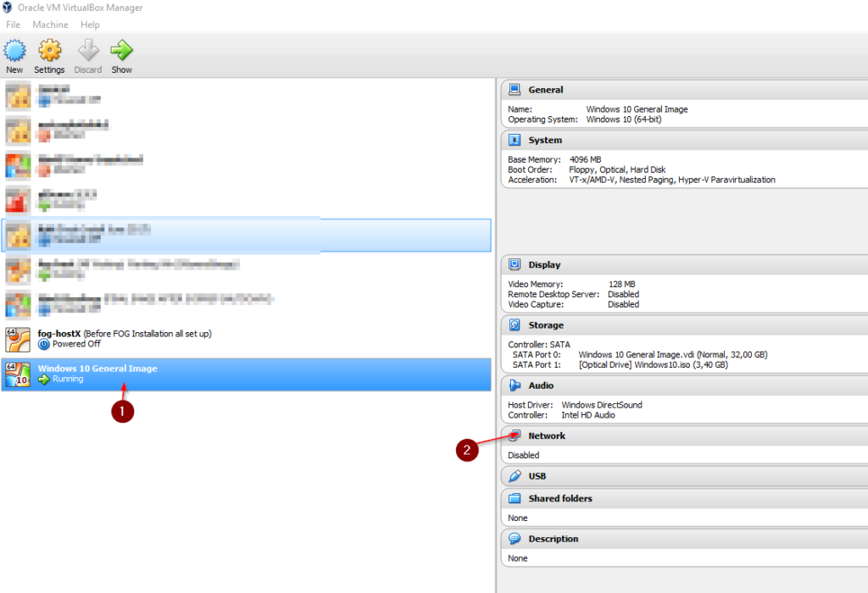Click the Storage section disk icon
The width and height of the screenshot is (868, 593).
[515, 325]
